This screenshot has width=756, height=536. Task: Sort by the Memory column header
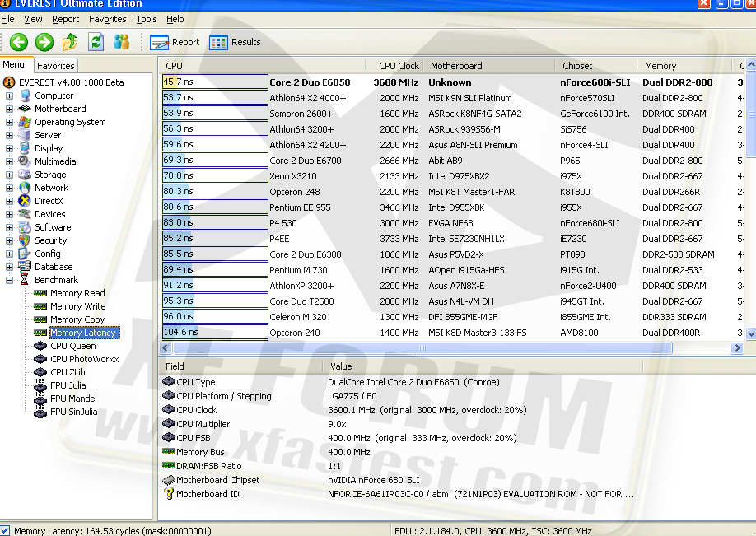tap(684, 66)
